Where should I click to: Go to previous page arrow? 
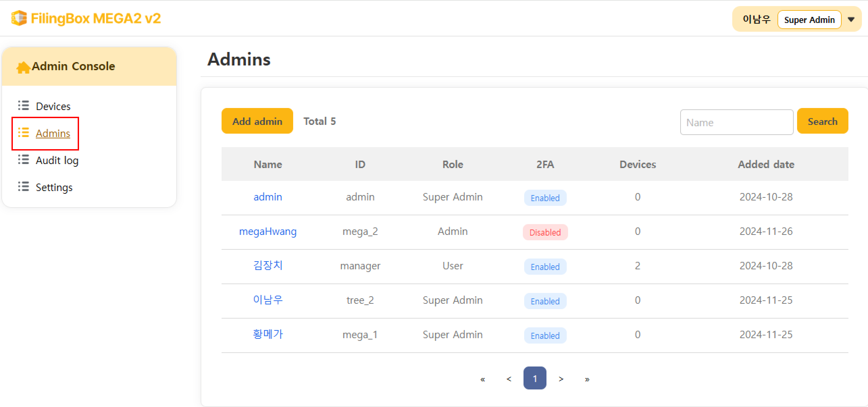click(x=509, y=379)
